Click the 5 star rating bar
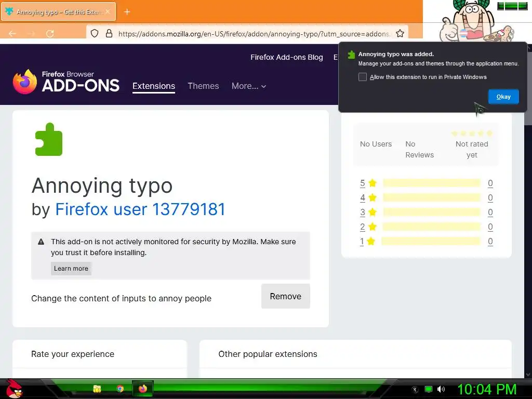The height and width of the screenshot is (399, 532). (x=432, y=183)
